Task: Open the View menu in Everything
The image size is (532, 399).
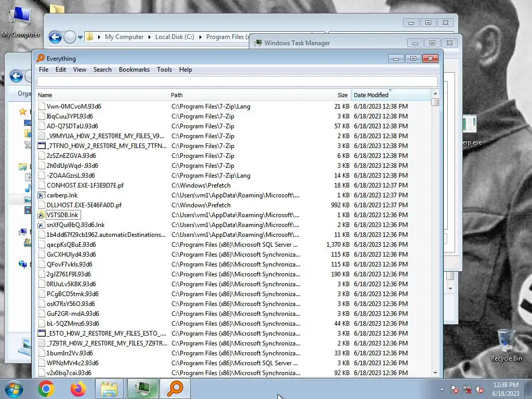Action: click(x=79, y=70)
